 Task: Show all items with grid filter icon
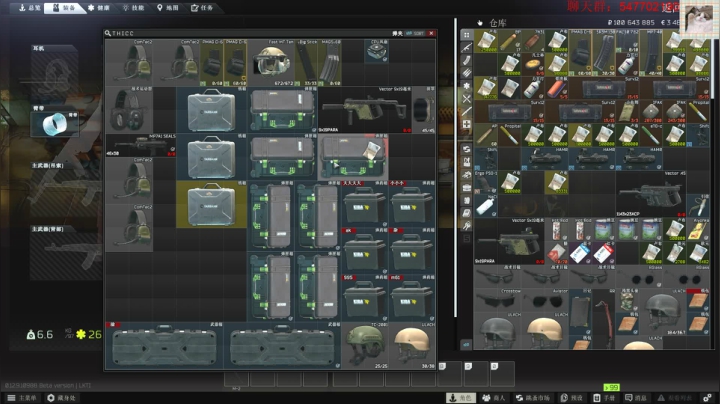click(467, 35)
